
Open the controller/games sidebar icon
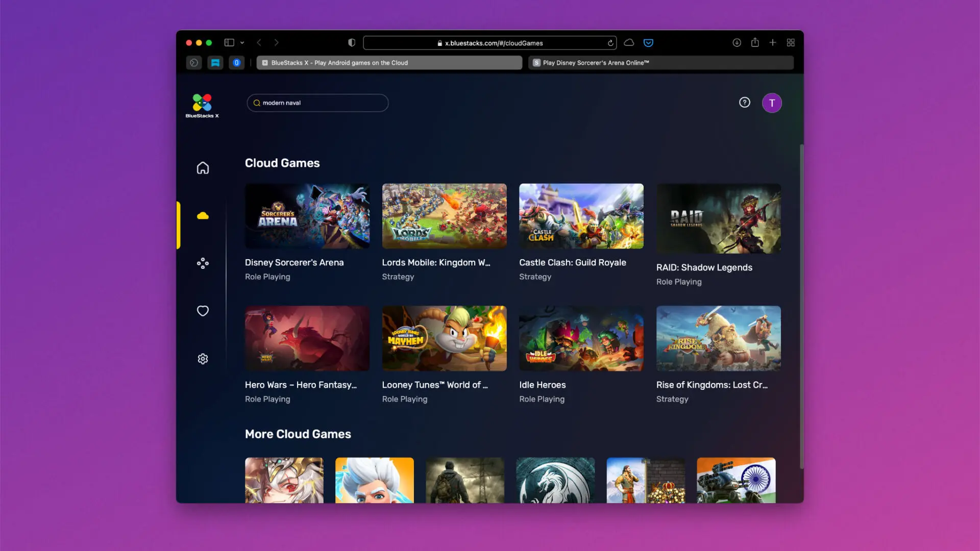[x=203, y=263]
